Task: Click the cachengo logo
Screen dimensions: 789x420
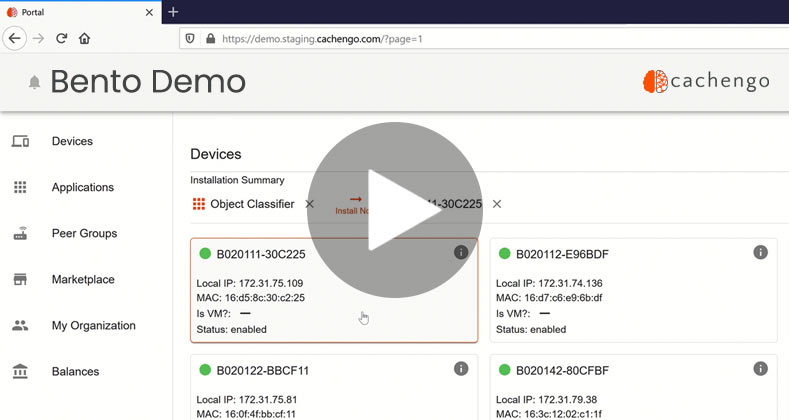Action: (706, 81)
